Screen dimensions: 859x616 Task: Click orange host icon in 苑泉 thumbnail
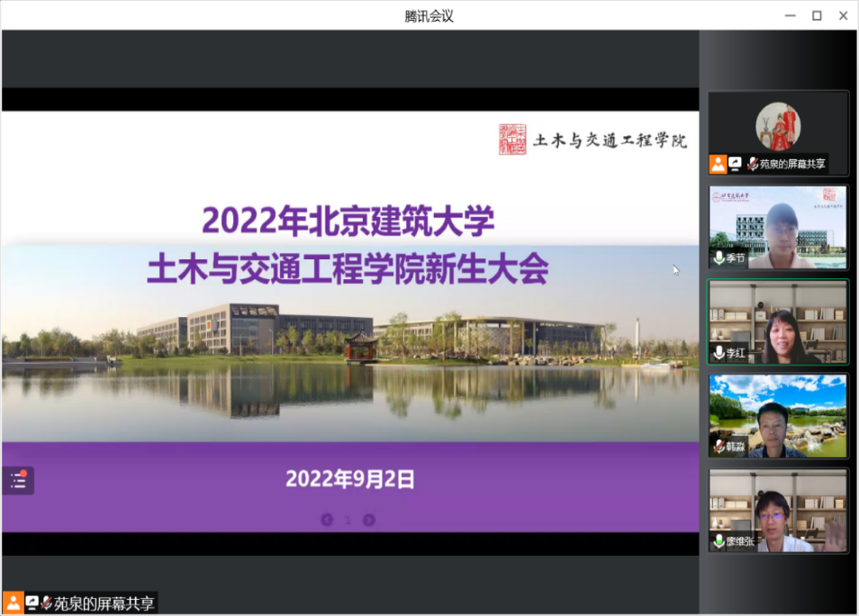(718, 164)
